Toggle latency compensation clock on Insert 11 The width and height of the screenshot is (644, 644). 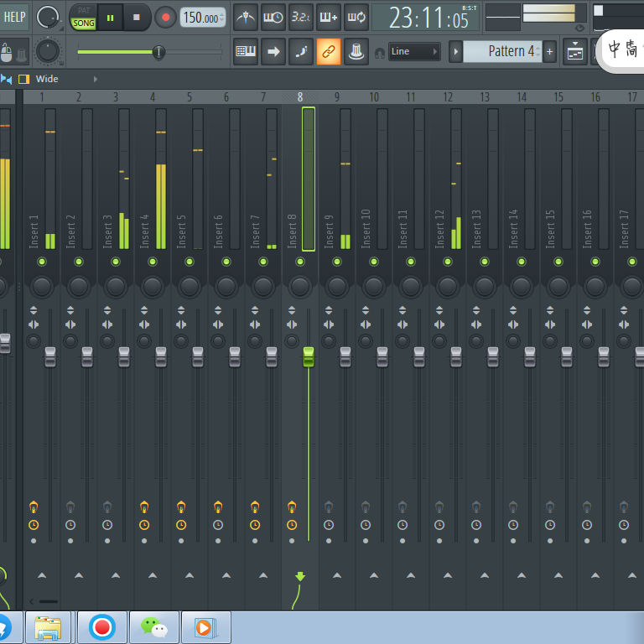[x=402, y=525]
